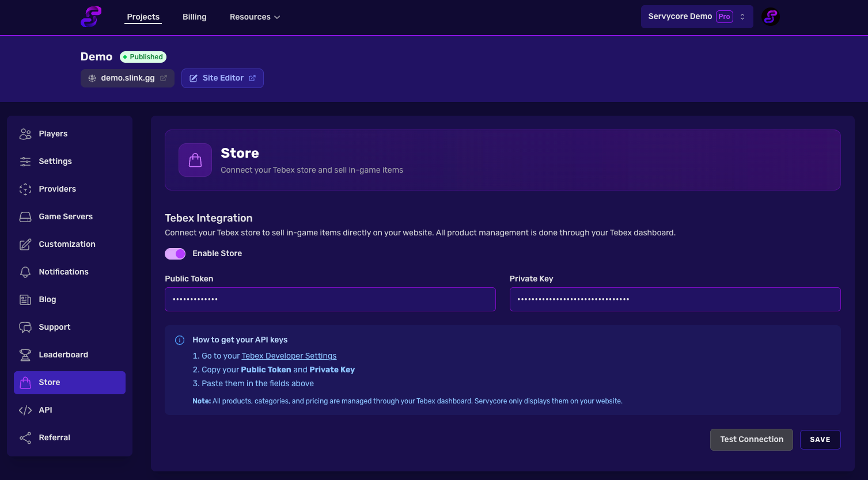Switch to the Billing tab
Viewport: 868px width, 480px height.
pyautogui.click(x=194, y=17)
